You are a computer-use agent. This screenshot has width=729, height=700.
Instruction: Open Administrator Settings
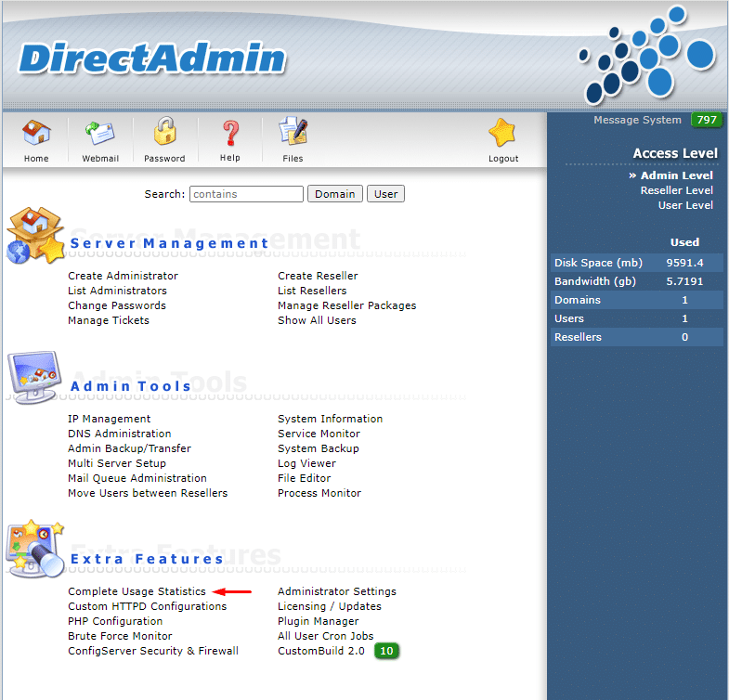337,591
